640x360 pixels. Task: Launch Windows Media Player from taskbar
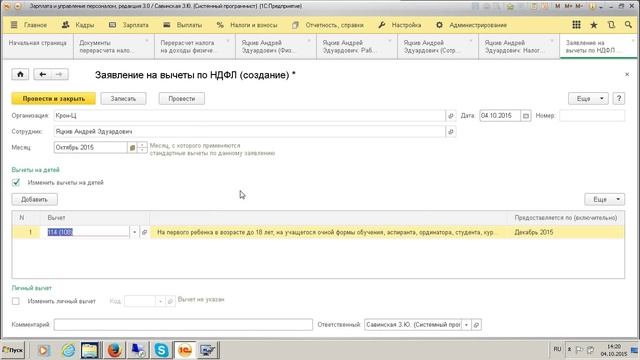point(44,350)
